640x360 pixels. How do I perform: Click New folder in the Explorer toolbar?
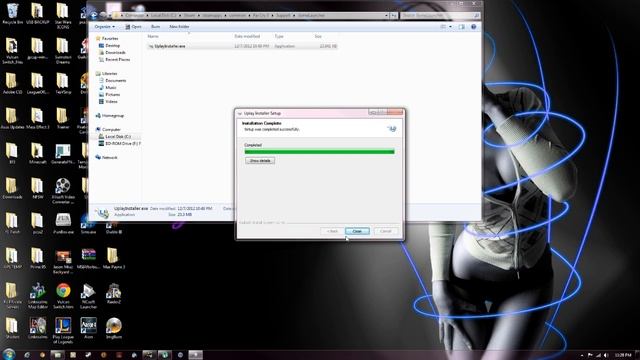click(179, 27)
